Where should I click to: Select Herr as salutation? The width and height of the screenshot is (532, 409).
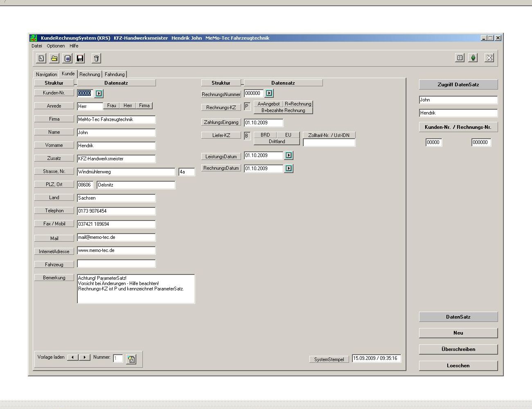tap(128, 106)
